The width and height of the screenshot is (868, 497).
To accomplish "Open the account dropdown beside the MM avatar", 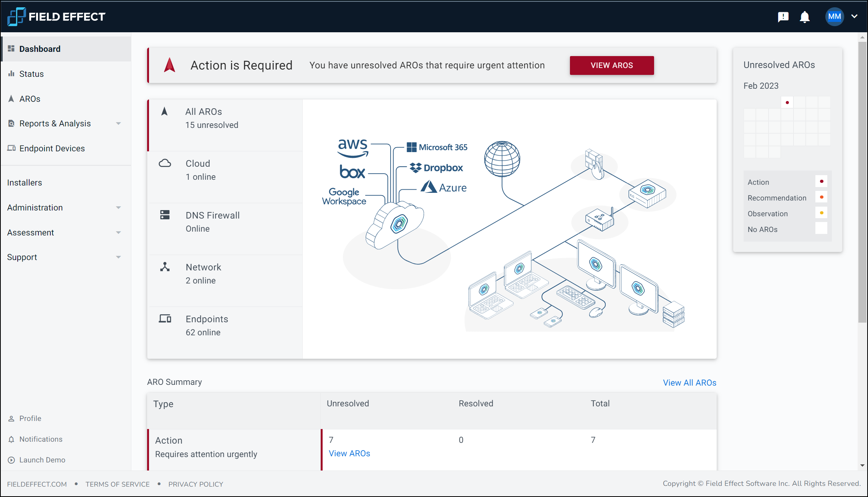I will (x=855, y=17).
